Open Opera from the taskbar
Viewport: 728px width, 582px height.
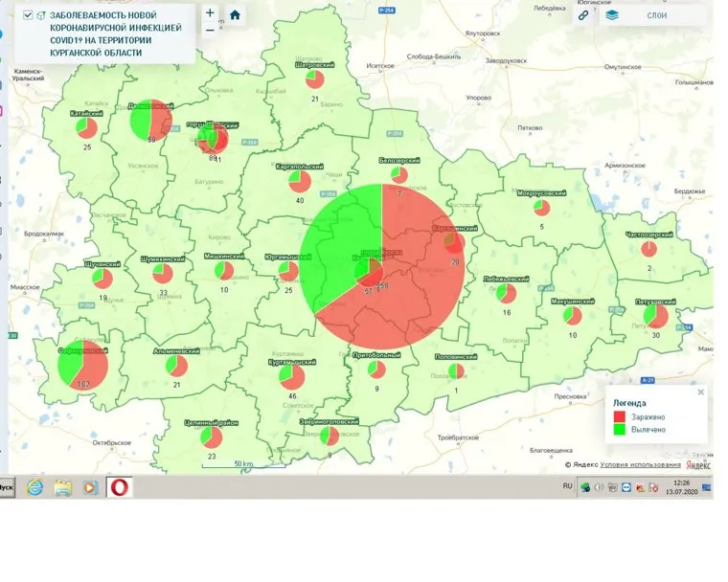[x=120, y=486]
